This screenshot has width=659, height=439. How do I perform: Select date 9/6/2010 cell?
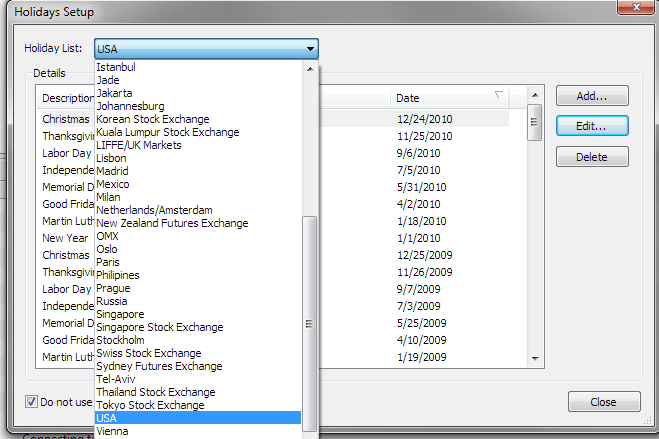pyautogui.click(x=419, y=153)
